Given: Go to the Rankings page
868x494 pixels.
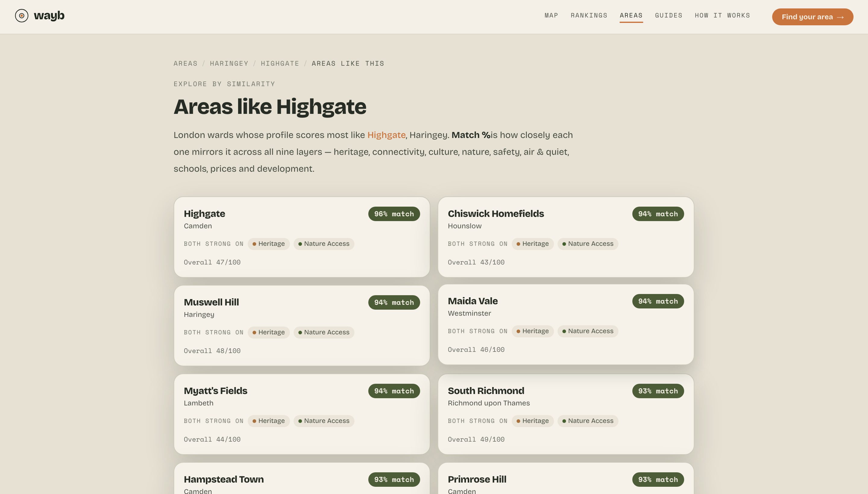Looking at the screenshot, I should pyautogui.click(x=589, y=15).
